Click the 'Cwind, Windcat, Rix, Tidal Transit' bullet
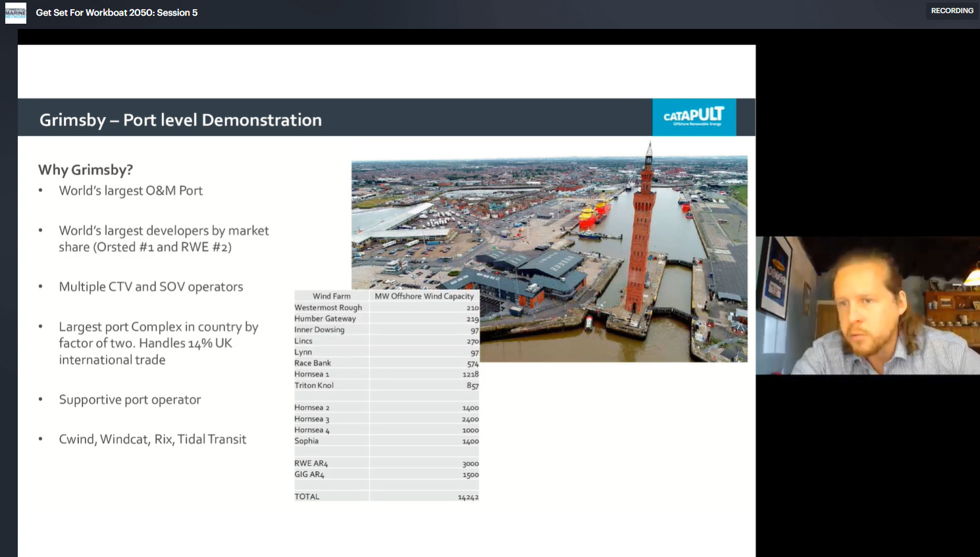980x557 pixels. pyautogui.click(x=152, y=439)
